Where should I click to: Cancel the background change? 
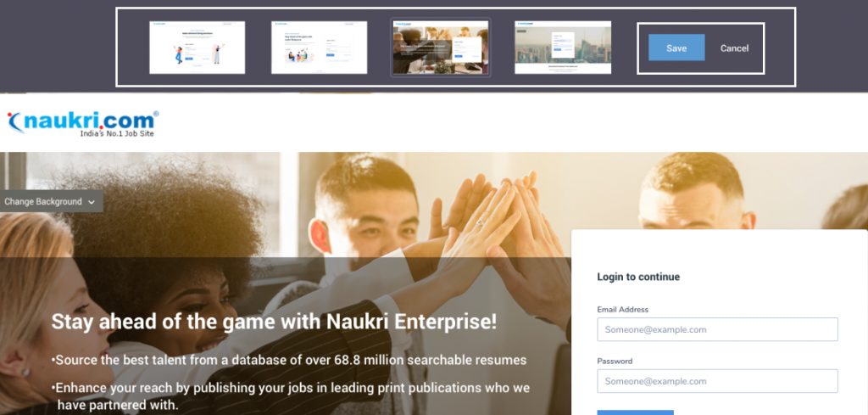click(x=734, y=48)
